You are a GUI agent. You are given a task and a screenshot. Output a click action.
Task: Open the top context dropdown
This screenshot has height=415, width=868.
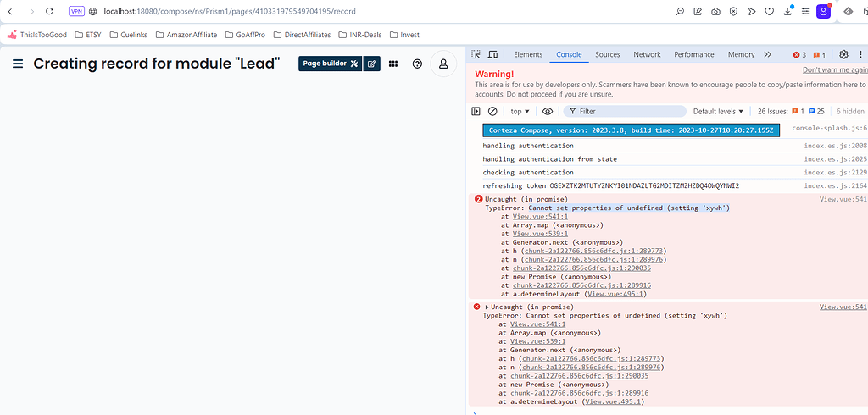[x=520, y=111]
